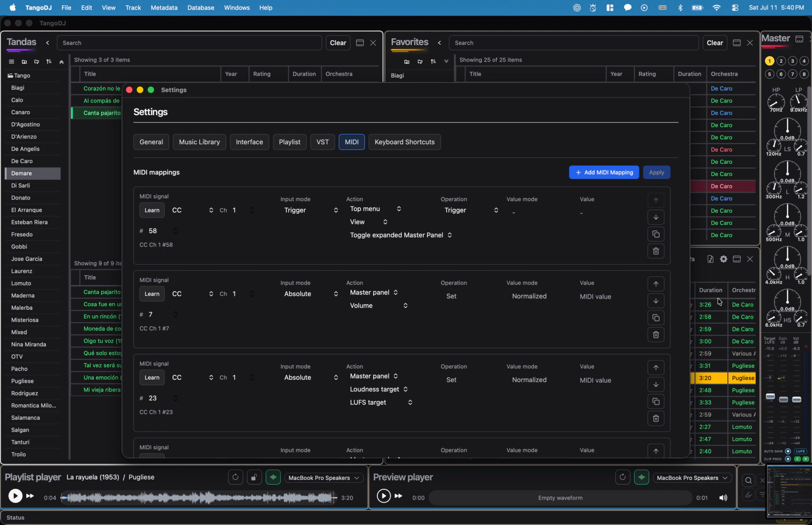Click the add tanda icon in Tandas toolbar
This screenshot has height=525, width=812.
pos(37,61)
